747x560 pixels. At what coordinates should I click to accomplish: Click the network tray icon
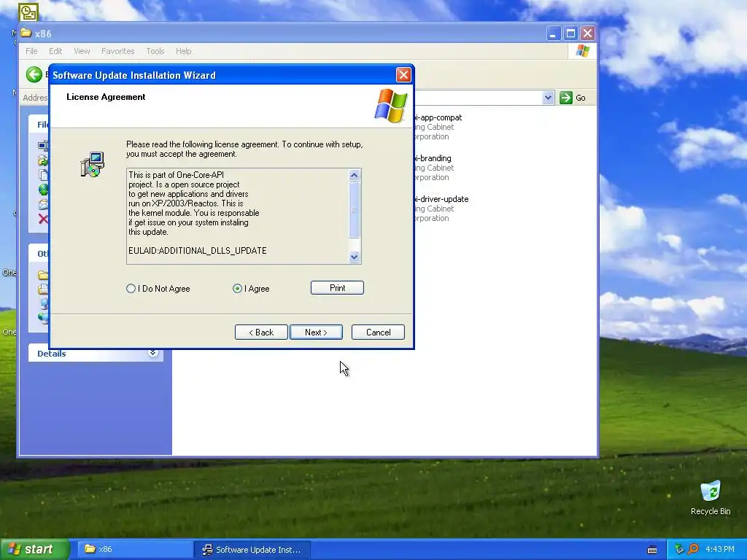(679, 549)
